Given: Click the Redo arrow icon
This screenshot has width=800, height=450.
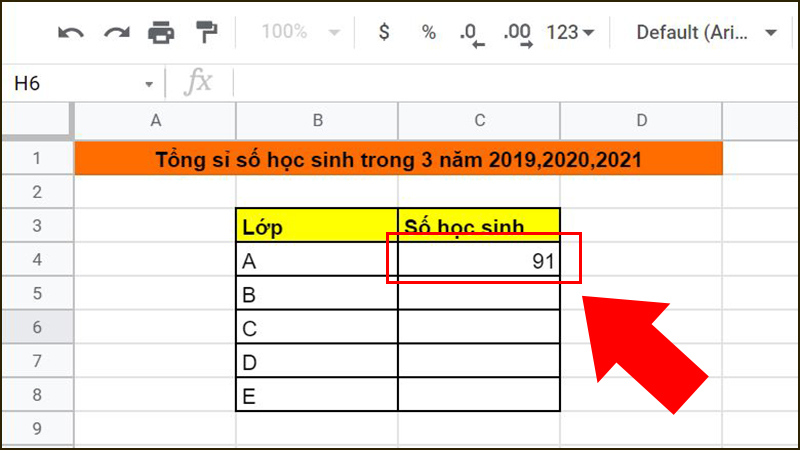Looking at the screenshot, I should coord(117,33).
